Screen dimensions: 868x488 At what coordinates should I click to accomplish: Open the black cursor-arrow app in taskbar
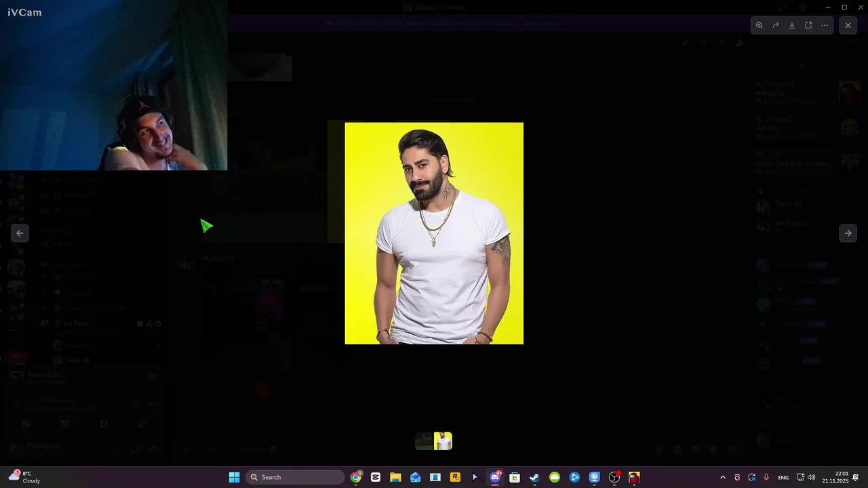coord(475,477)
